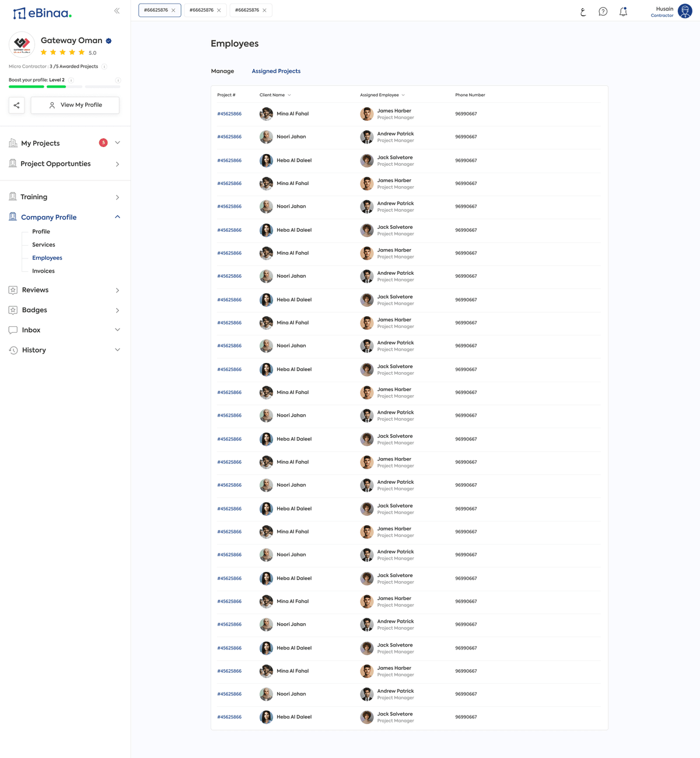Switch to the Manage tab
The image size is (700, 758).
click(222, 71)
